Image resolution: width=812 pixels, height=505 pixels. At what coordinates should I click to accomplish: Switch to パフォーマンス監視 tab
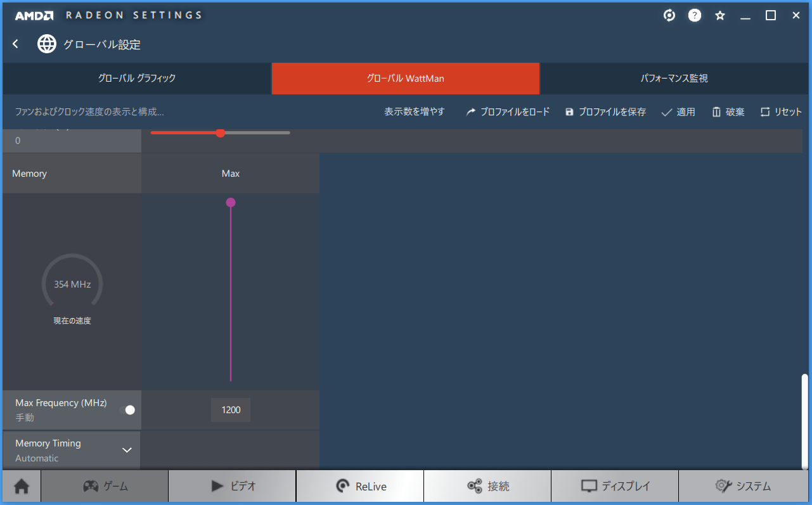point(674,79)
